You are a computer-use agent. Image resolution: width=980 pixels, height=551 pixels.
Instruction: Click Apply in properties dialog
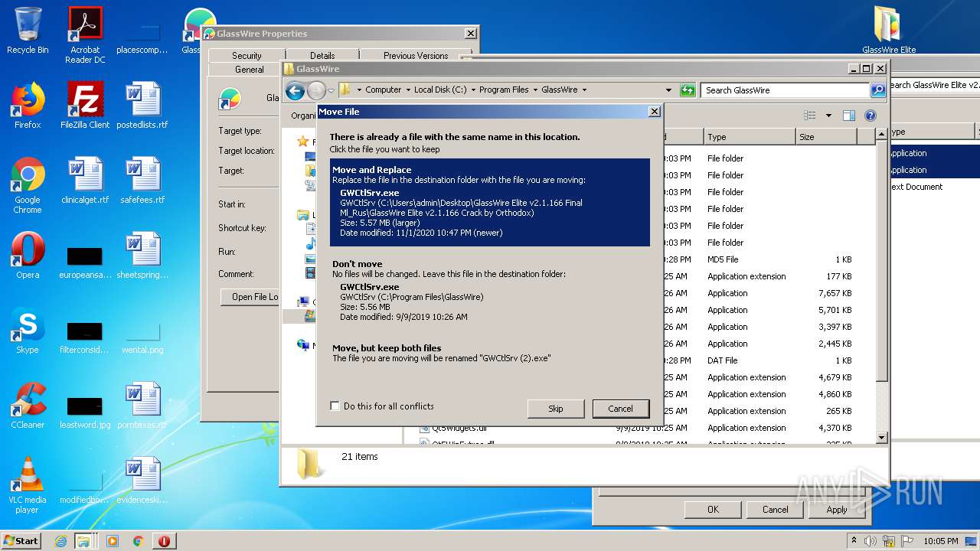[837, 510]
